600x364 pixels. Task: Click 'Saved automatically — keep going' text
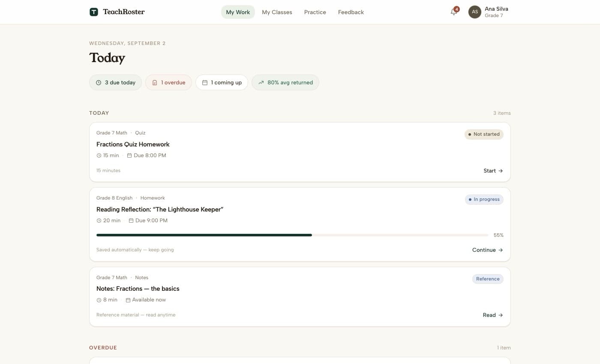[x=135, y=250]
